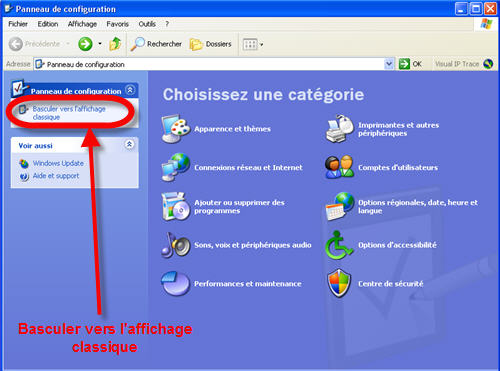This screenshot has height=371, width=500.
Task: Open the Windows Update link
Action: coord(58,163)
